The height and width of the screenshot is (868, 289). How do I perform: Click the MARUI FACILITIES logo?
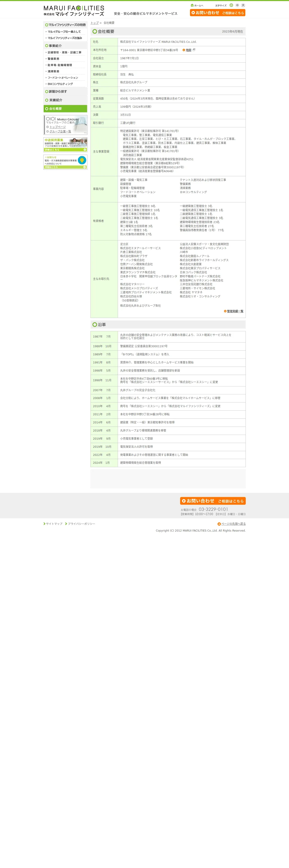(74, 10)
